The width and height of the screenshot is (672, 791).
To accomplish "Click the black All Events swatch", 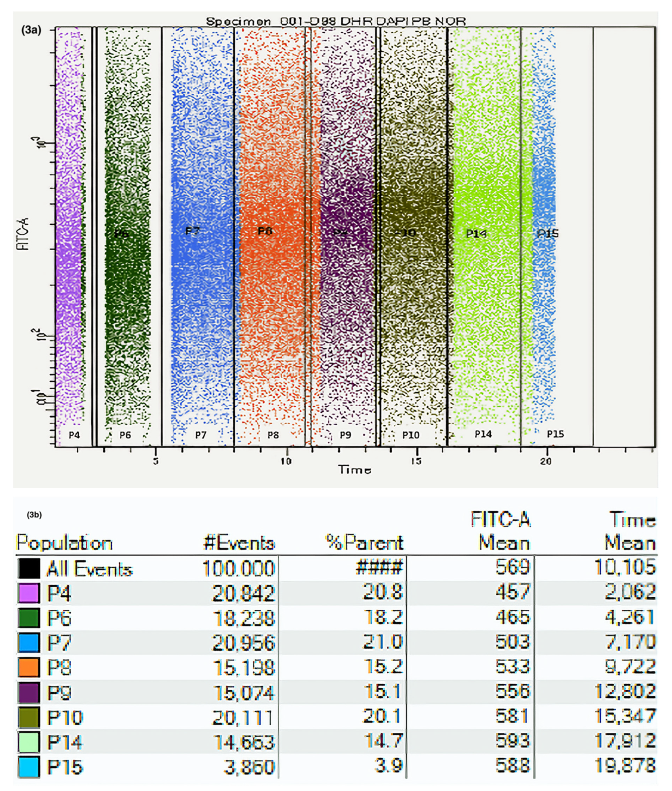I will [x=28, y=569].
